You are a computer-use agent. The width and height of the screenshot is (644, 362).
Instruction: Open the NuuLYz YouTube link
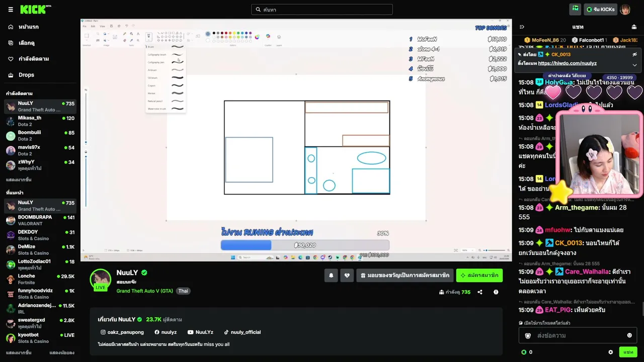200,332
